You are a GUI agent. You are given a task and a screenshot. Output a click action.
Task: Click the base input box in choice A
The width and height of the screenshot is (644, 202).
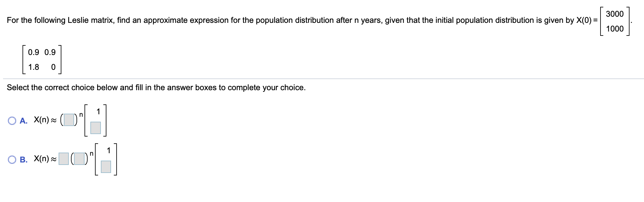pyautogui.click(x=69, y=120)
